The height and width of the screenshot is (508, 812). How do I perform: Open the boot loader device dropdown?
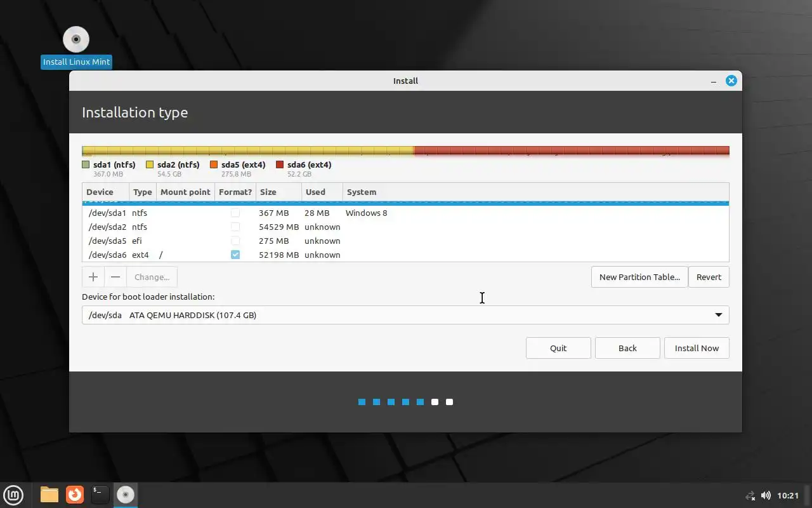[405, 315]
